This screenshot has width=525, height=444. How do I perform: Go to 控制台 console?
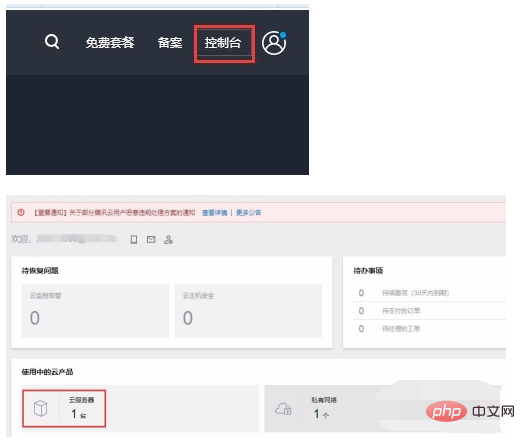(x=223, y=43)
